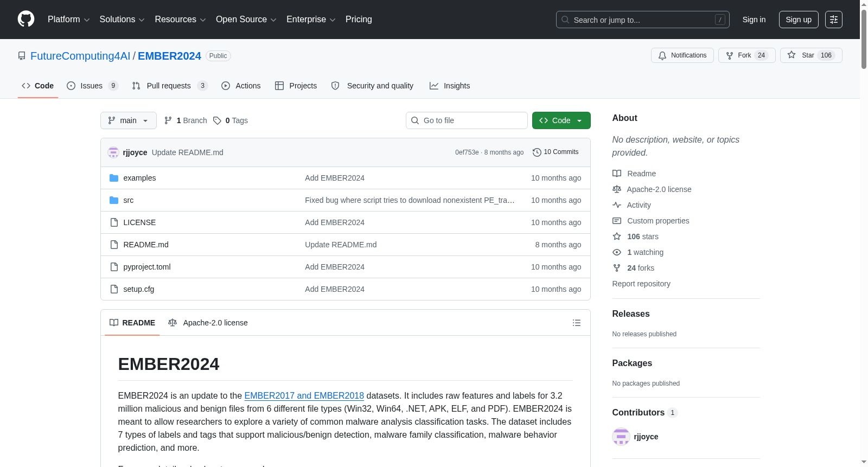
Task: Click the README.md file icon
Action: coord(114,245)
